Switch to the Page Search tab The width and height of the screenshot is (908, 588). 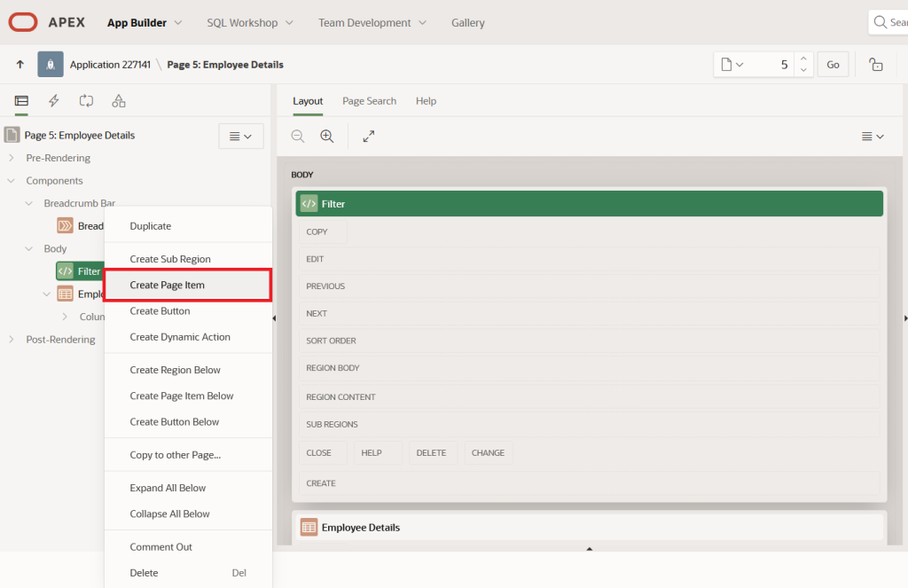(369, 101)
